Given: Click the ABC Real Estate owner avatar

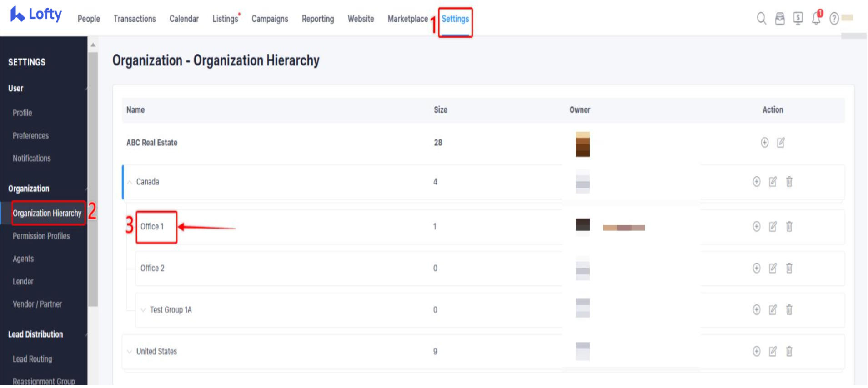Looking at the screenshot, I should [582, 144].
